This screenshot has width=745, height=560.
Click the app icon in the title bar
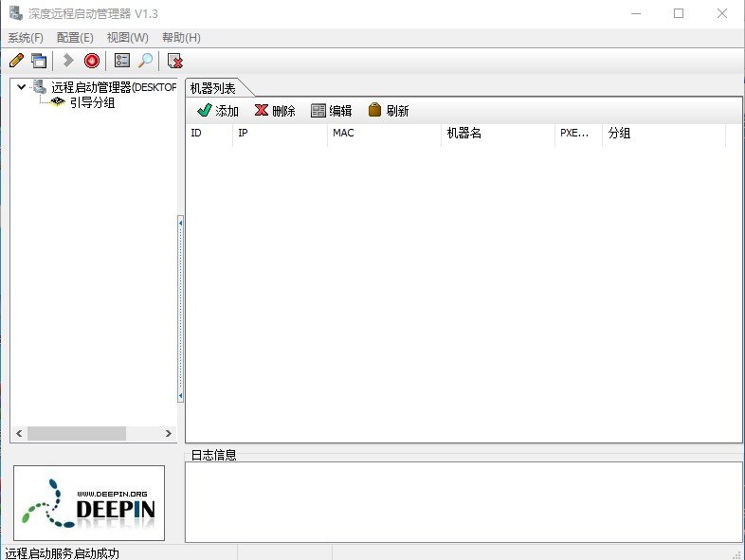coord(16,13)
